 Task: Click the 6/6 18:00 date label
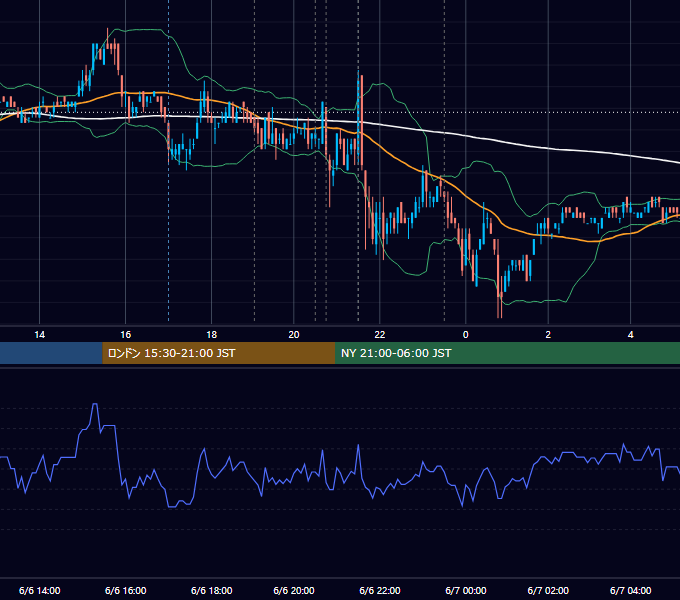tap(211, 590)
